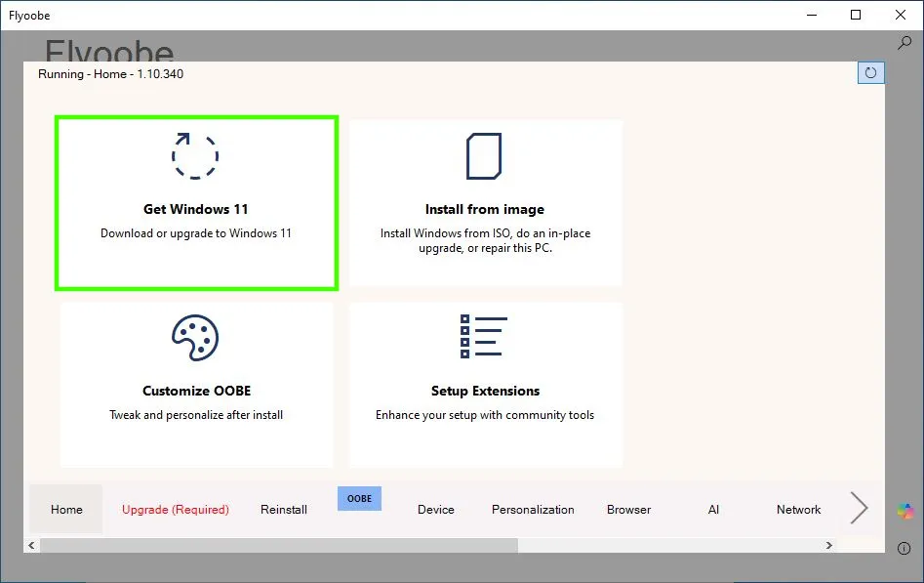The height and width of the screenshot is (583, 924).
Task: Open the search magnifier icon
Action: [x=905, y=43]
